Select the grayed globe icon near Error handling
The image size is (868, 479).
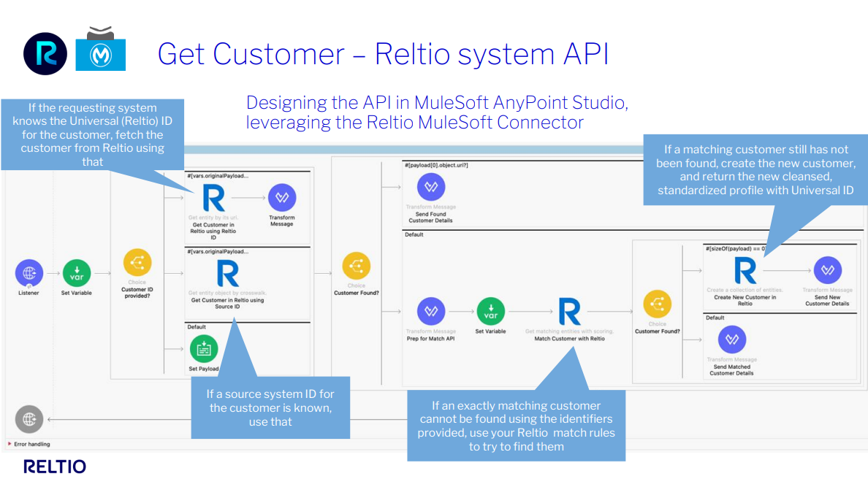[x=28, y=418]
